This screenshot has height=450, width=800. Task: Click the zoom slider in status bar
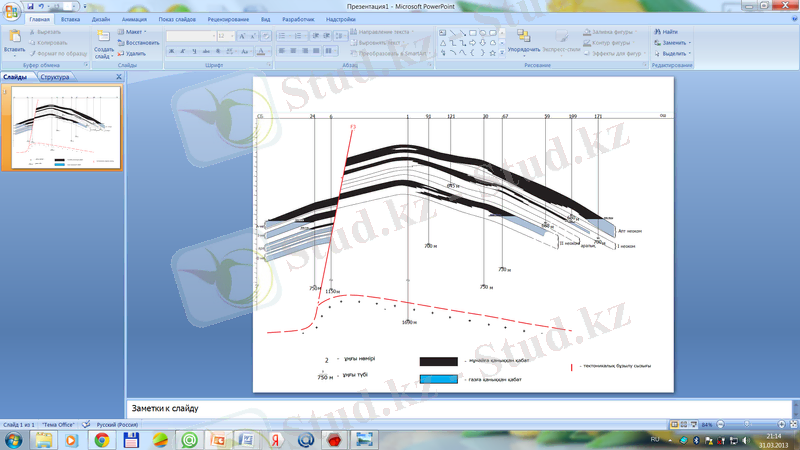[748, 425]
